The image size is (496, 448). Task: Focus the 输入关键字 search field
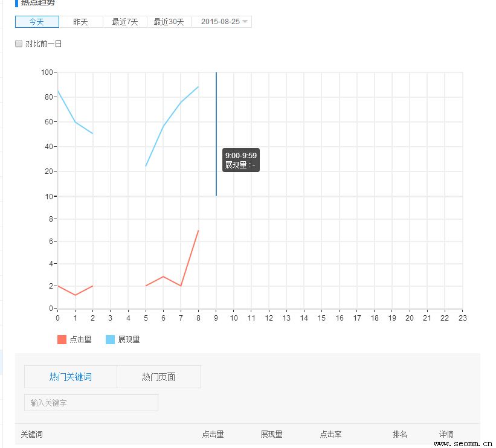(x=91, y=403)
